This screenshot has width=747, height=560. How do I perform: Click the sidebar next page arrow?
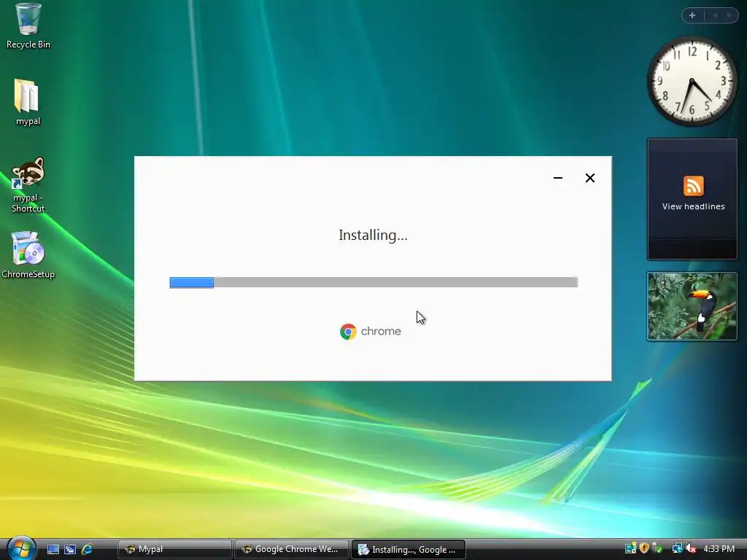(x=729, y=15)
